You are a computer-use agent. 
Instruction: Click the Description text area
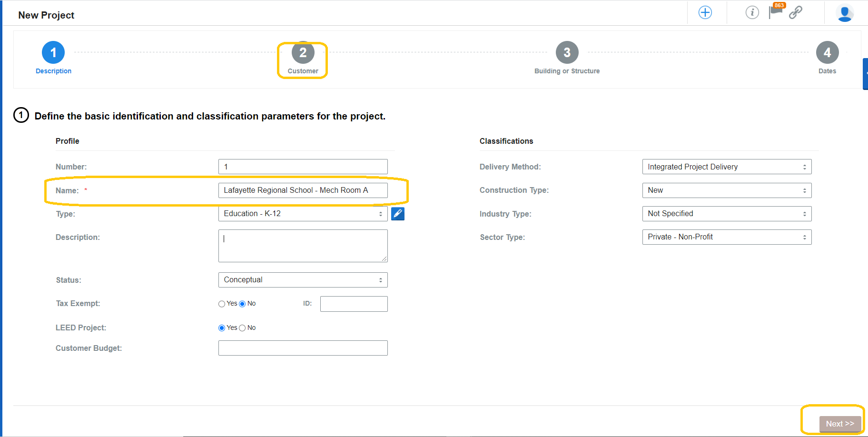click(x=303, y=246)
